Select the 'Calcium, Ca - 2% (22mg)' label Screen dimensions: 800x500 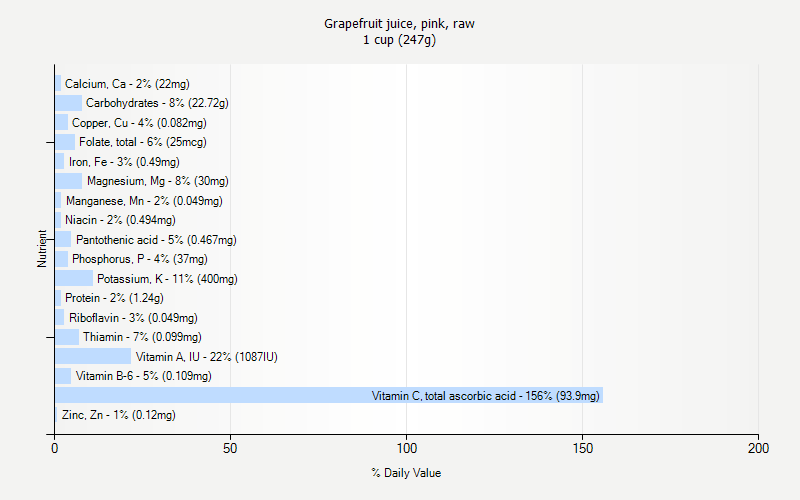(127, 84)
